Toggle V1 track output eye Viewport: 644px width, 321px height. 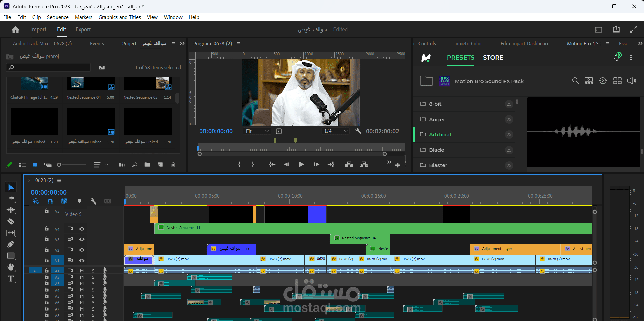click(82, 260)
